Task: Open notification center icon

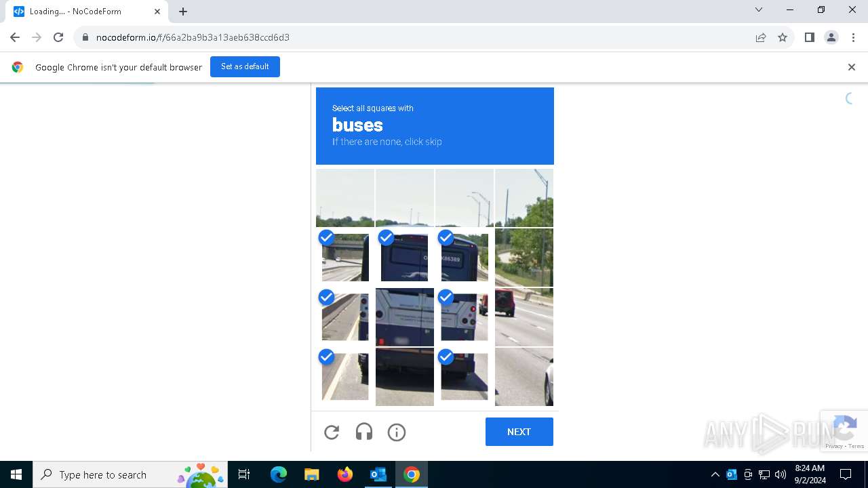Action: pos(846,474)
